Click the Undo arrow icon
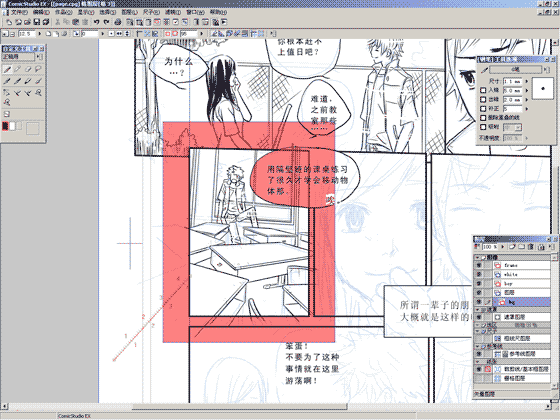This screenshot has width=560, height=420. coord(96,22)
